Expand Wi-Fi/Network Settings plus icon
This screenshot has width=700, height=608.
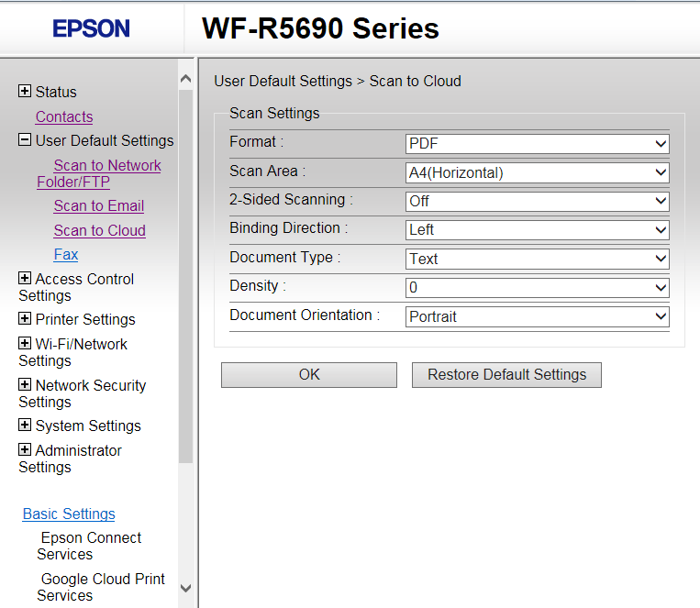tap(25, 343)
